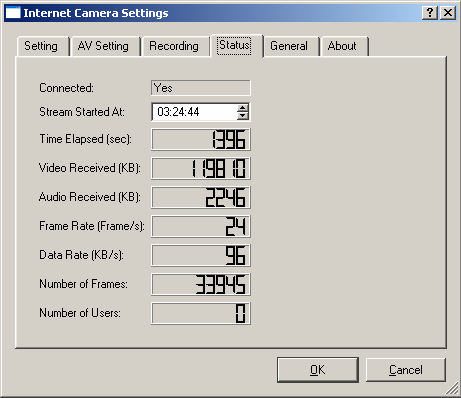
Task: Decrease Stream Started At time with down arrow
Action: coord(243,116)
